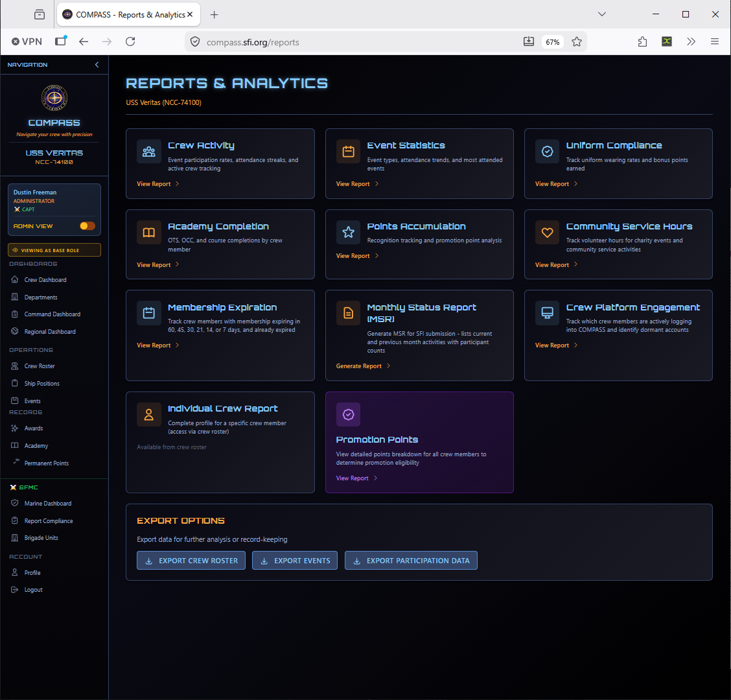Click Export Events button
Image resolution: width=731 pixels, height=700 pixels.
pos(295,561)
